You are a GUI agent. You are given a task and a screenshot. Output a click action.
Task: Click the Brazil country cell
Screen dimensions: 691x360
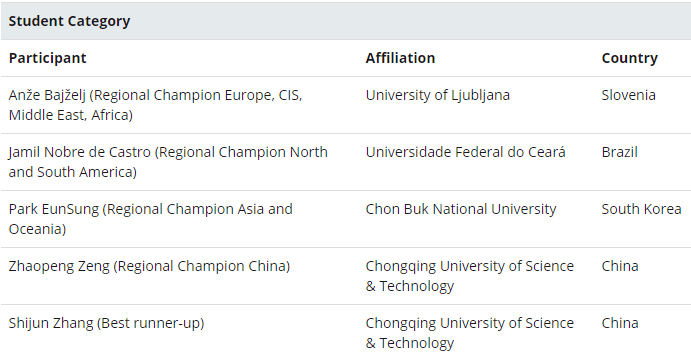coord(620,152)
